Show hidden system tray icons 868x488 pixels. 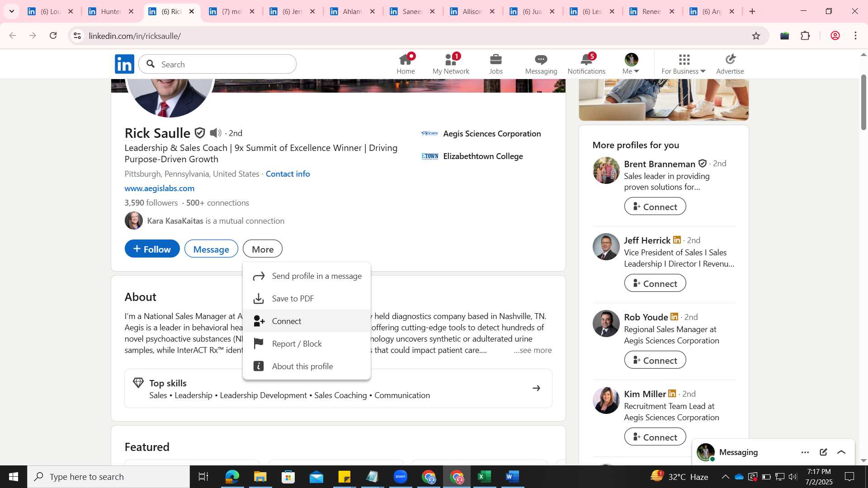pyautogui.click(x=725, y=477)
